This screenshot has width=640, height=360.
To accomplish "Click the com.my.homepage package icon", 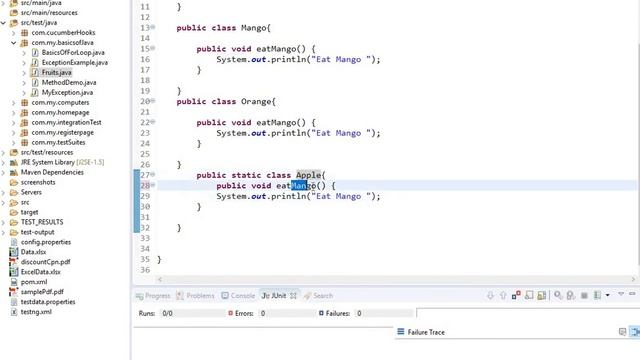I will [x=24, y=113].
